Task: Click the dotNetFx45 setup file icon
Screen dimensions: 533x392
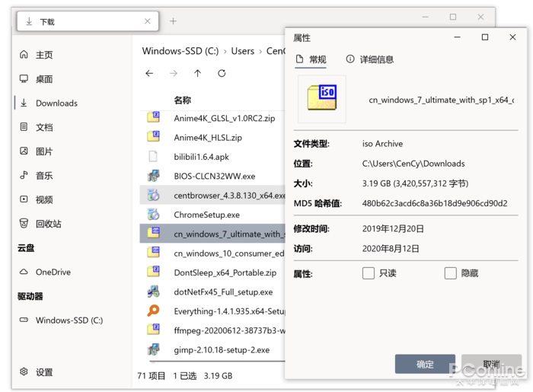Action: [x=153, y=292]
